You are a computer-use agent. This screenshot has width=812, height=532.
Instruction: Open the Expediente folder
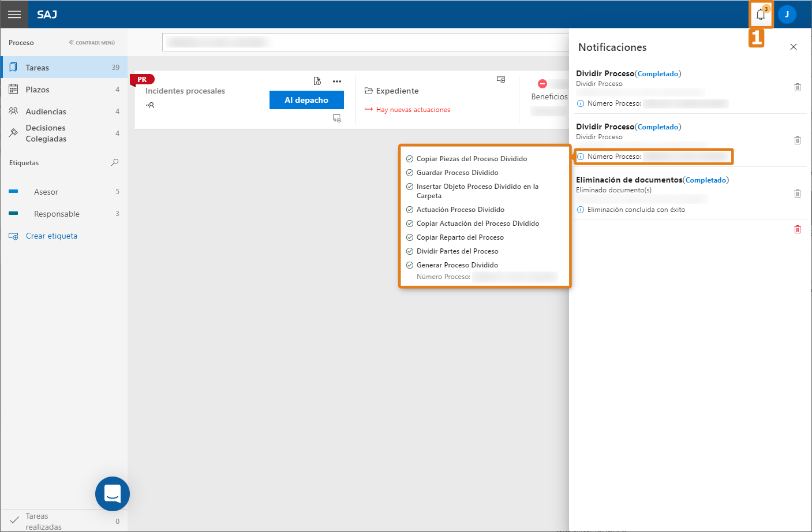click(x=392, y=91)
